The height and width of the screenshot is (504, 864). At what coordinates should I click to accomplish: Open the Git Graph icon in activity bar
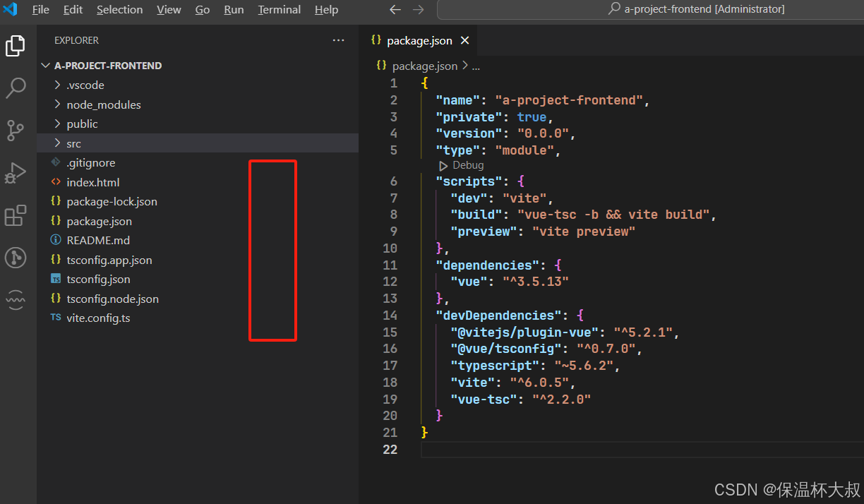pos(16,258)
